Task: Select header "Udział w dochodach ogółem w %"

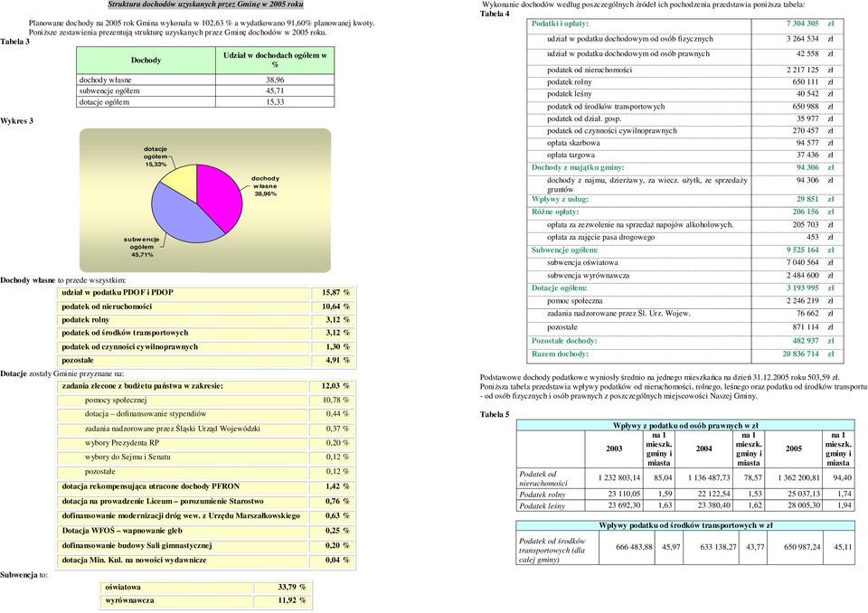Action: (275, 61)
